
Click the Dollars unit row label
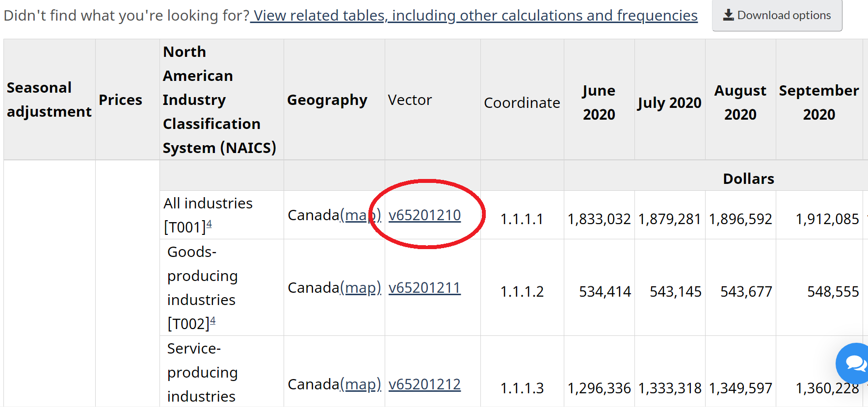coord(748,179)
